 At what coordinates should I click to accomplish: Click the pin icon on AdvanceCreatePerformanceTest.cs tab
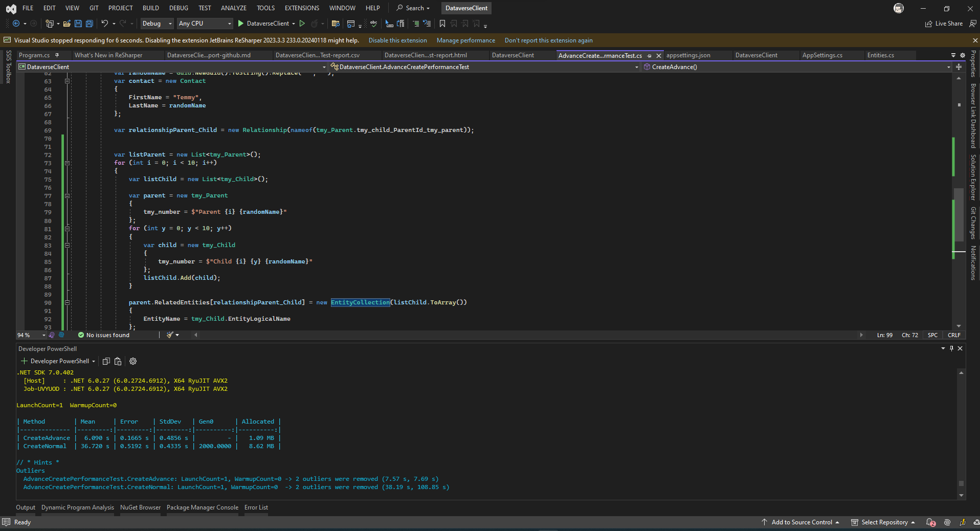(650, 56)
